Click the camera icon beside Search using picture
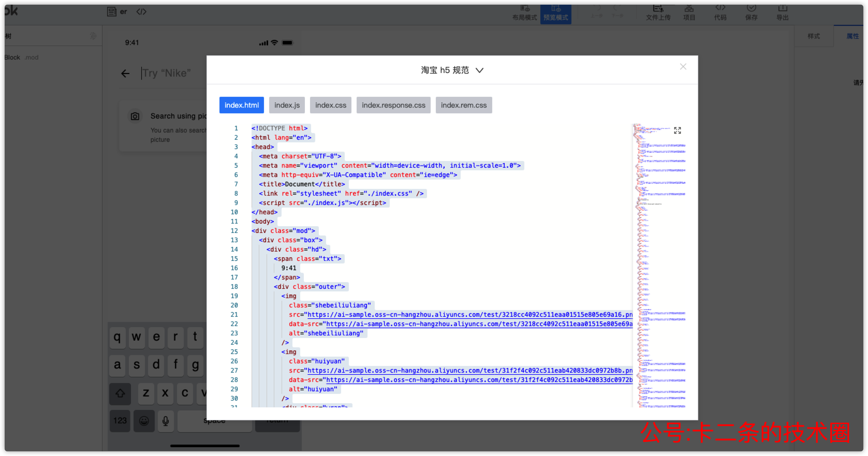The width and height of the screenshot is (868, 456). tap(135, 116)
